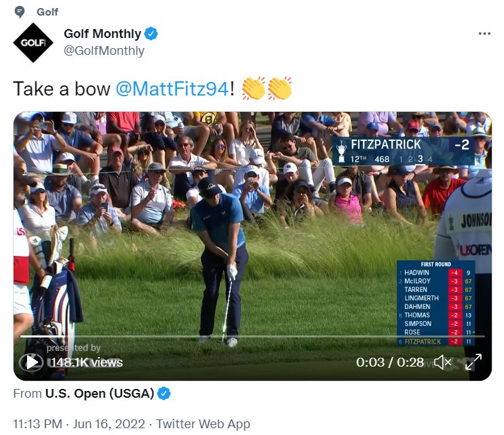Click Golf Monthly's blue verified badge

[153, 34]
